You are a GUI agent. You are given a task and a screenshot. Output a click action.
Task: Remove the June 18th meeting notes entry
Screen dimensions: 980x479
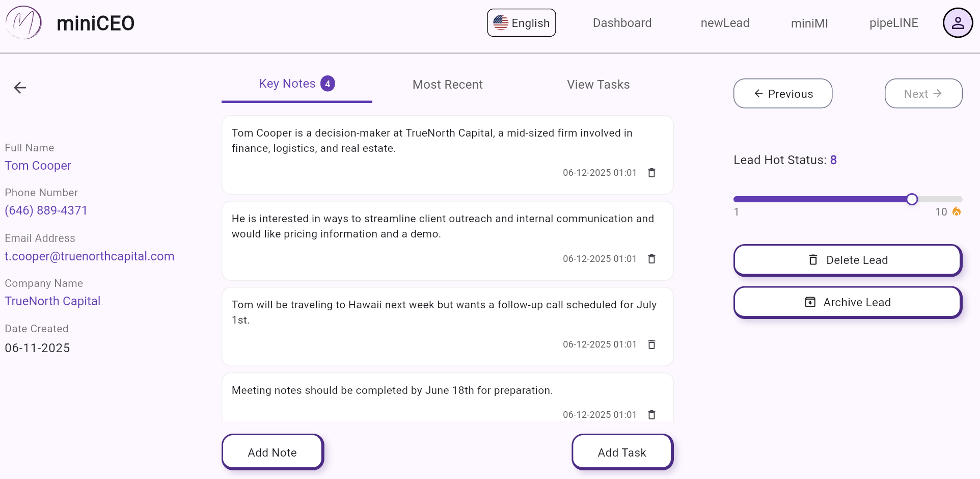651,415
